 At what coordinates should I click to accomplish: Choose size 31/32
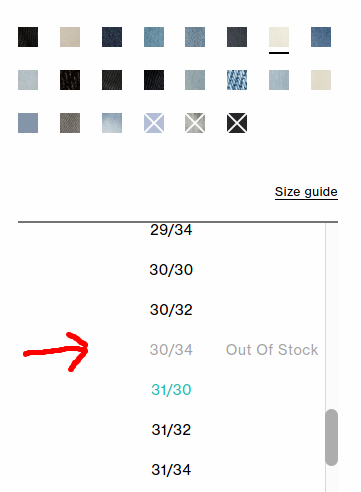coord(171,430)
